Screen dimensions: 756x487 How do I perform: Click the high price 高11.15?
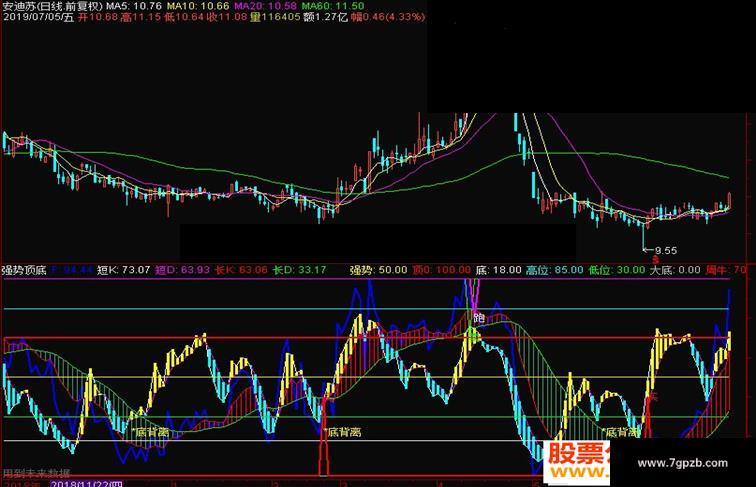[141, 17]
